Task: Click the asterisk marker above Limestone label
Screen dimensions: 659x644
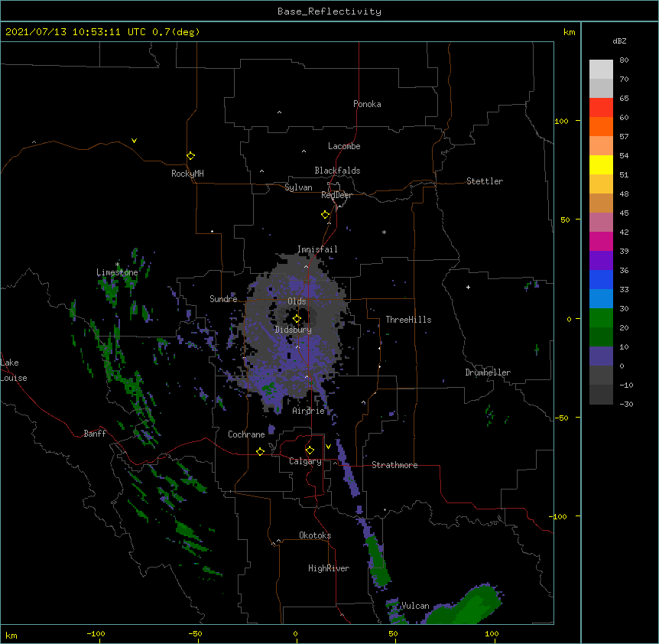Action: [x=117, y=265]
